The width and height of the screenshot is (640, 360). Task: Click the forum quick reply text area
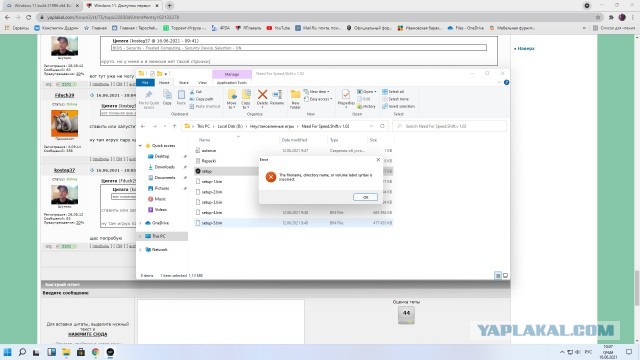point(221,322)
